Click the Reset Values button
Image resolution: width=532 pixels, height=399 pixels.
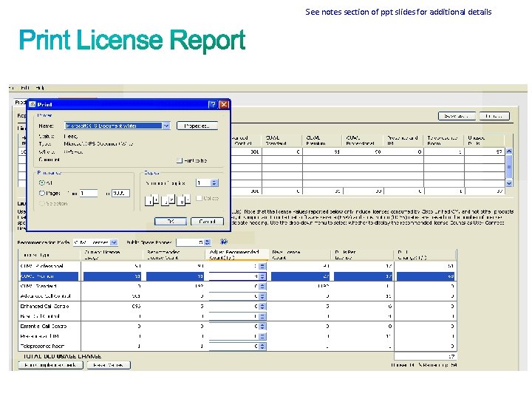click(x=109, y=365)
